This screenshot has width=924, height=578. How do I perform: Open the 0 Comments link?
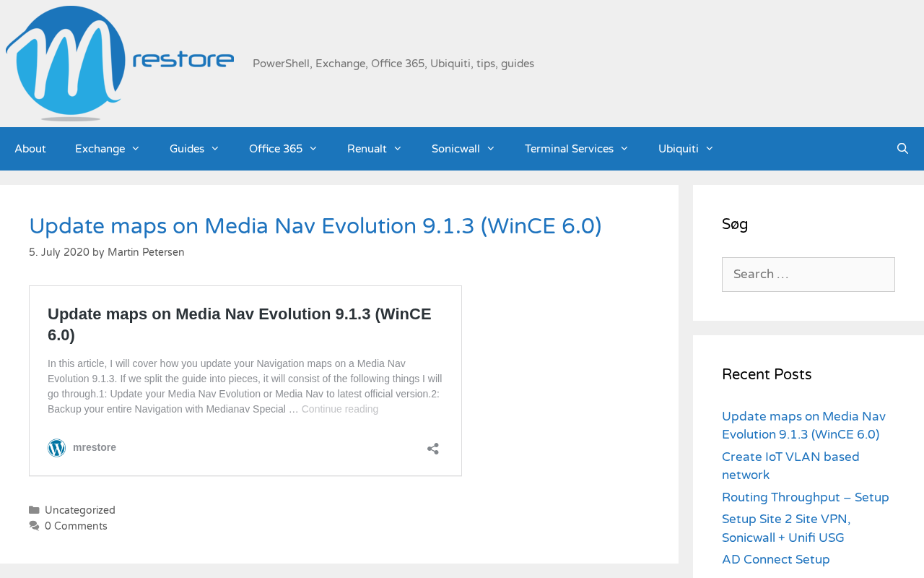pos(76,526)
